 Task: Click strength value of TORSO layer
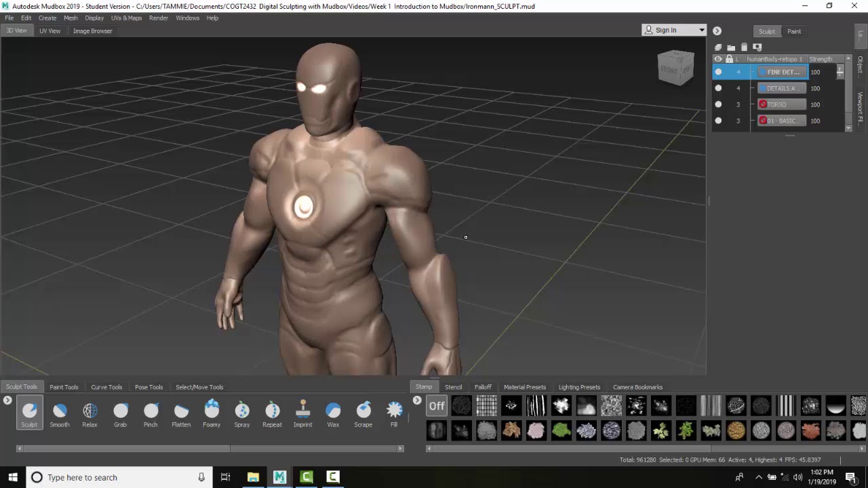(815, 104)
